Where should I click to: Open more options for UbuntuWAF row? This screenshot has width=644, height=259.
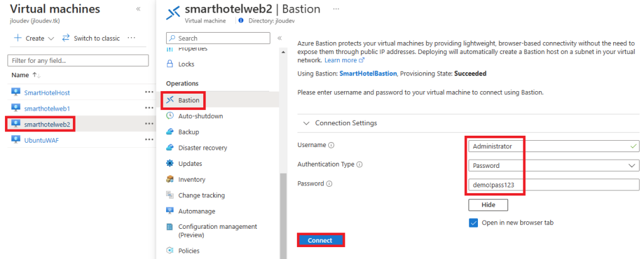149,140
